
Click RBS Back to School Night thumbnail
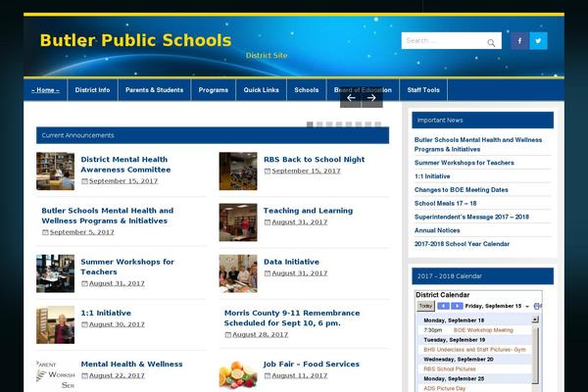pos(238,171)
